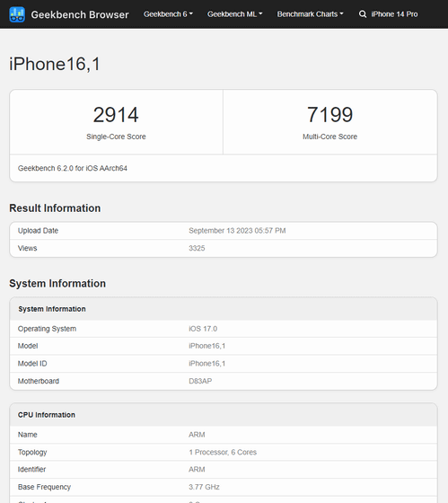This screenshot has height=503, width=448.
Task: Click the Result Information heading
Action: (x=55, y=208)
